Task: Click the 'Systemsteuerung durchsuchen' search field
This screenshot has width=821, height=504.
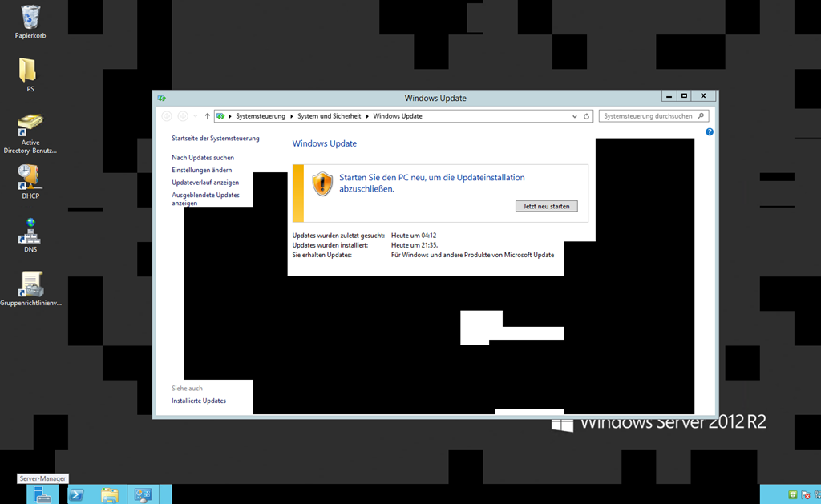Action: 648,116
